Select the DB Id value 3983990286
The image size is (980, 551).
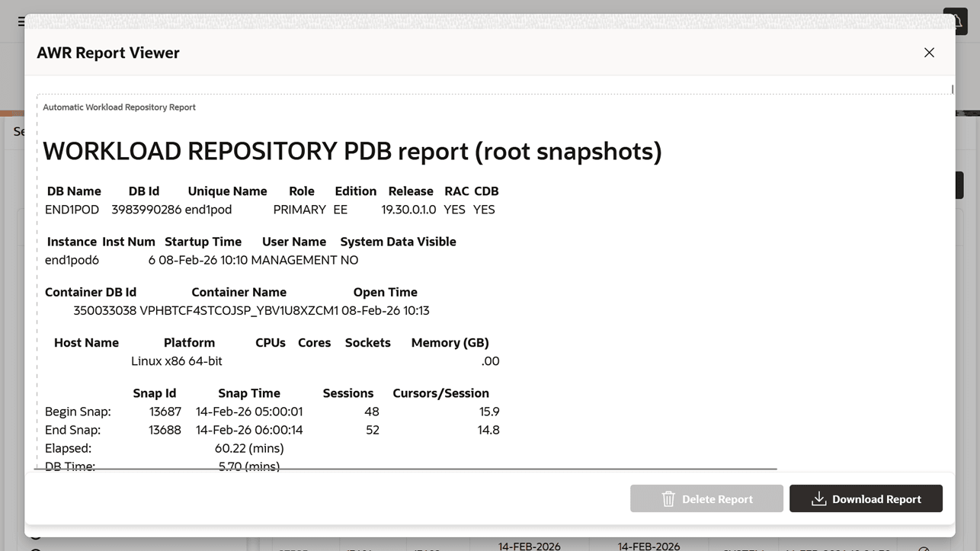[x=146, y=210]
